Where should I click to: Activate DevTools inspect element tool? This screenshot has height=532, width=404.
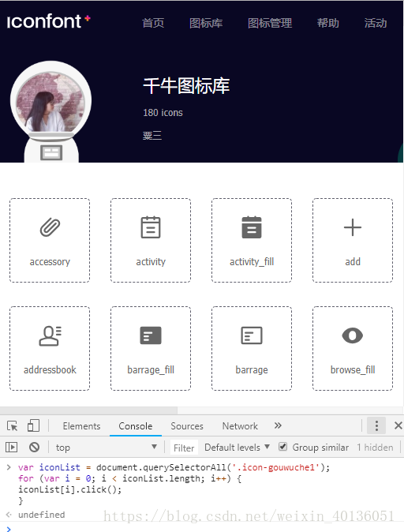coord(12,425)
